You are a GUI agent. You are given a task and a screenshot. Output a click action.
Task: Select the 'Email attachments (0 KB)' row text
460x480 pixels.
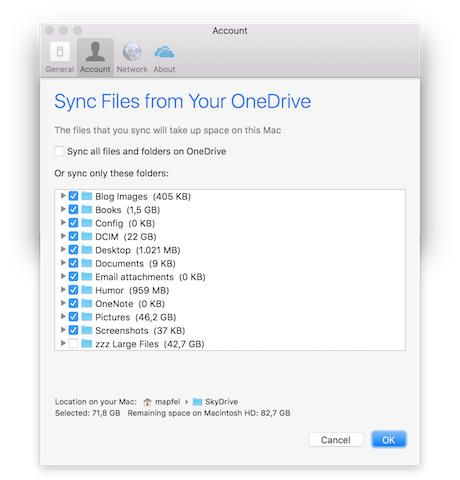pyautogui.click(x=150, y=277)
